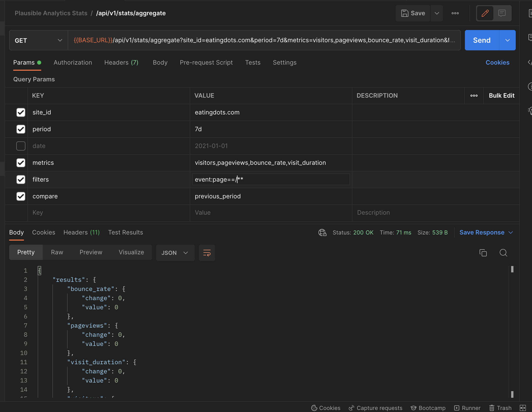Viewport: 532px width, 412px height.
Task: Launch the Runner from the status bar
Action: pyautogui.click(x=468, y=408)
